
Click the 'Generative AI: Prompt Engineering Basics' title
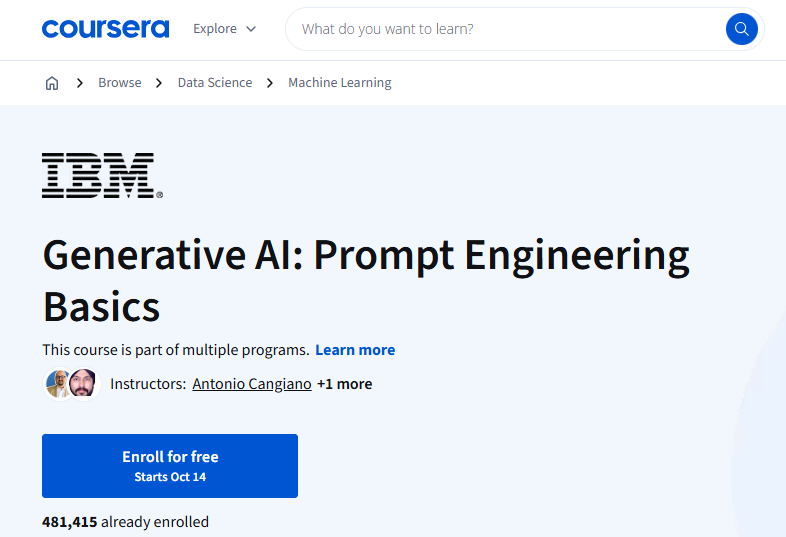(366, 281)
